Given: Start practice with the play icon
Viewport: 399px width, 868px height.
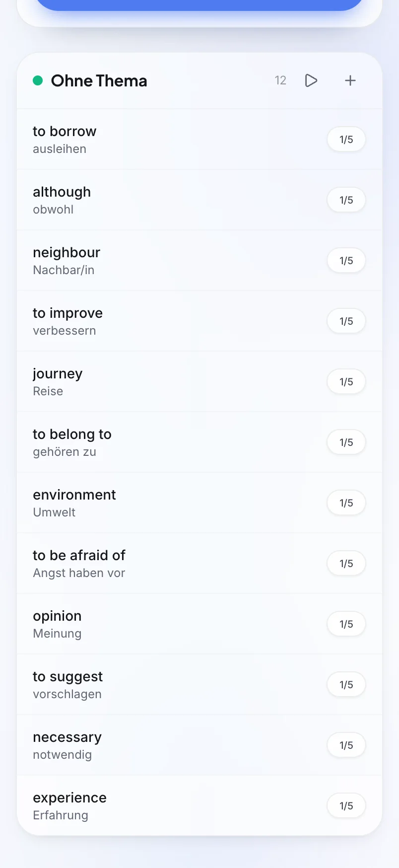Looking at the screenshot, I should point(311,80).
